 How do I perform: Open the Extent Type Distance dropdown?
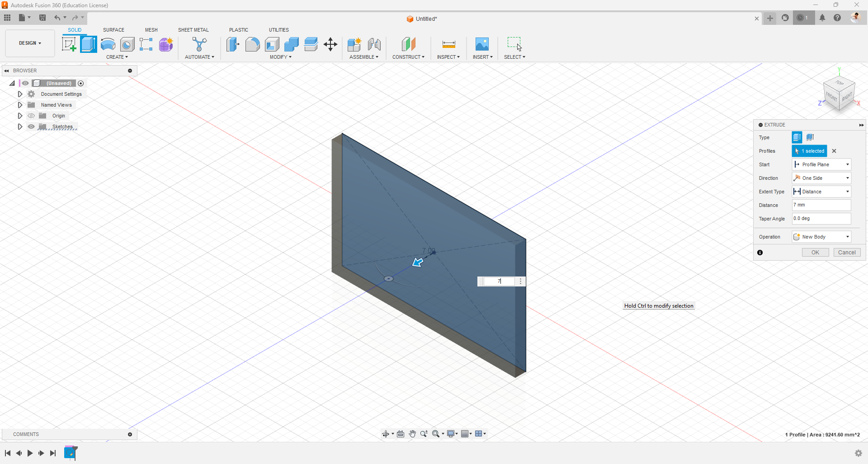click(821, 192)
